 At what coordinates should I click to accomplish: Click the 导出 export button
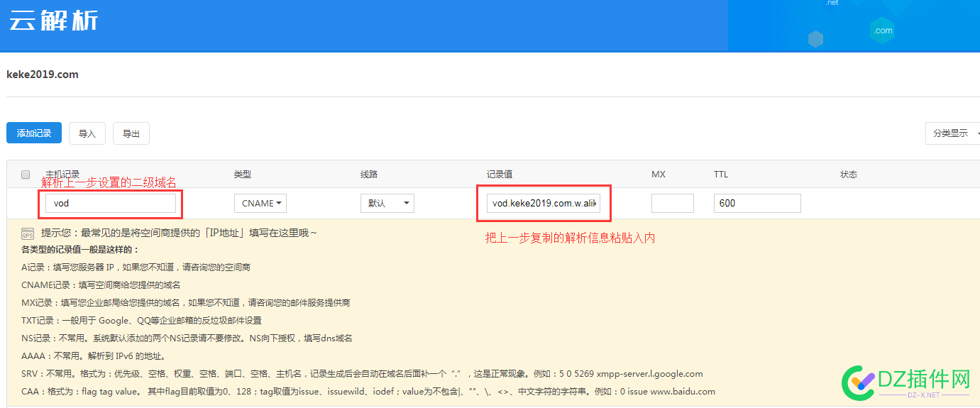click(x=131, y=133)
